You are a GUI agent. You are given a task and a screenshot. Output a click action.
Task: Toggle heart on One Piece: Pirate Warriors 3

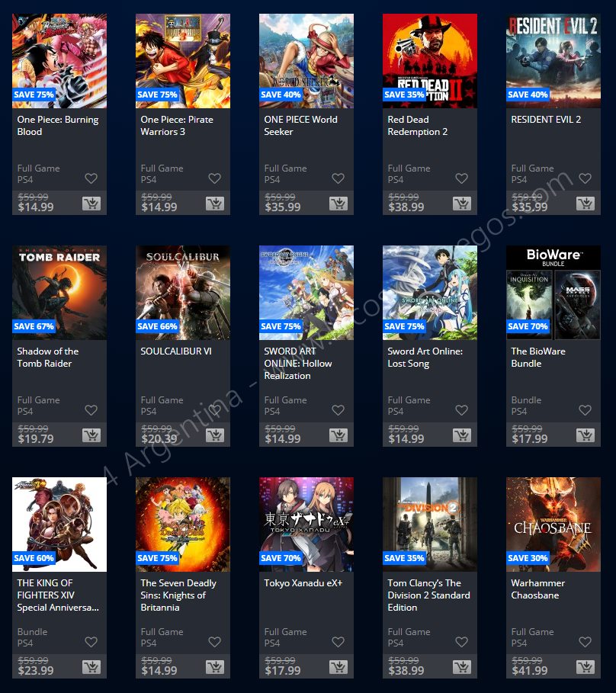pos(214,178)
